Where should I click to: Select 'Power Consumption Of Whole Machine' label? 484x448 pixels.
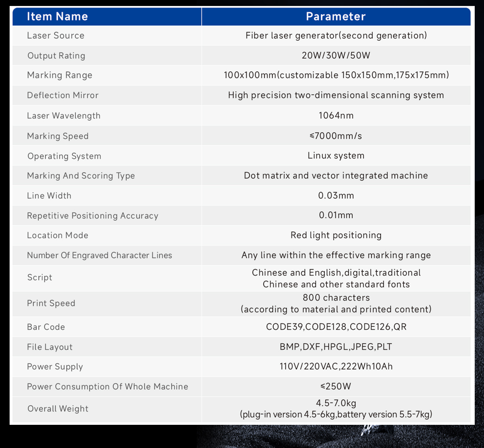pyautogui.click(x=107, y=387)
